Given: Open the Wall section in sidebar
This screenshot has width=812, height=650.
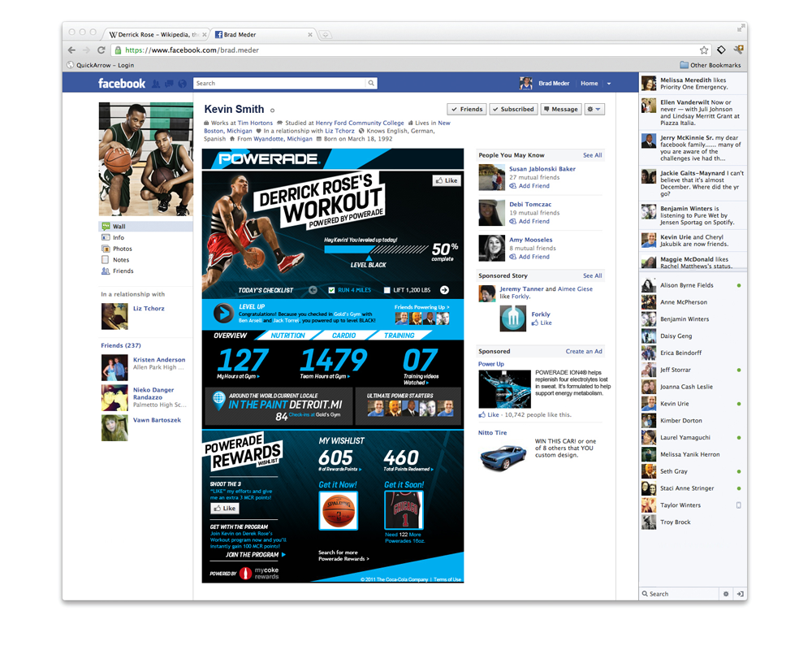Looking at the screenshot, I should 145,227.
